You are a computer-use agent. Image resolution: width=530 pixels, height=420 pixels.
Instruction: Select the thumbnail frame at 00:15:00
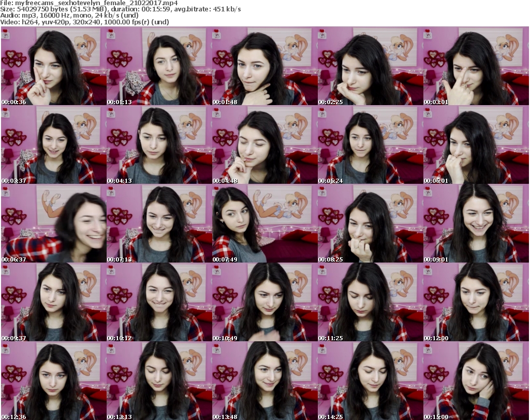[476, 381]
